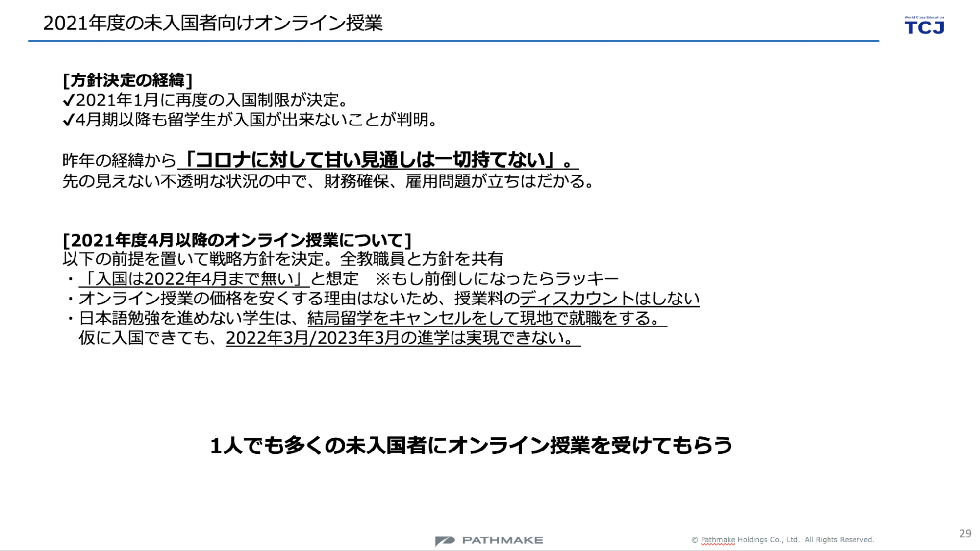980x551 pixels.
Task: Click the TCJ logo in the corner
Action: 924,26
